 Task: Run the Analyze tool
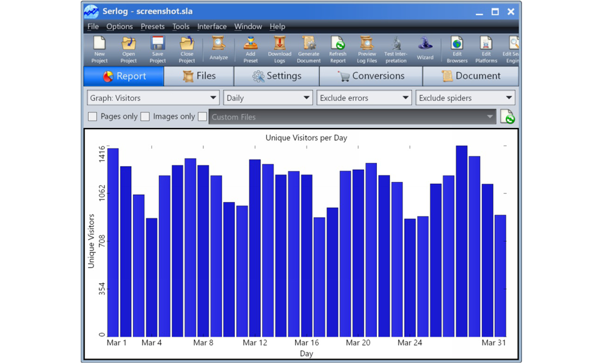pos(219,49)
